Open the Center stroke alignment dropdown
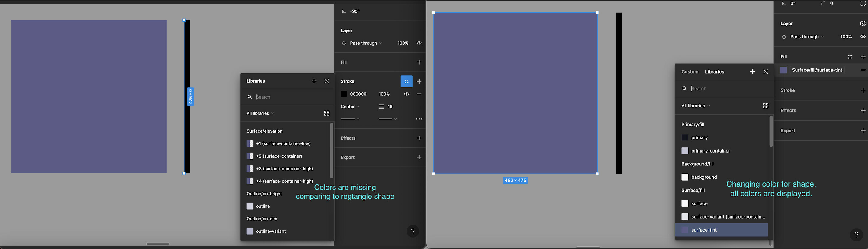 [x=350, y=106]
